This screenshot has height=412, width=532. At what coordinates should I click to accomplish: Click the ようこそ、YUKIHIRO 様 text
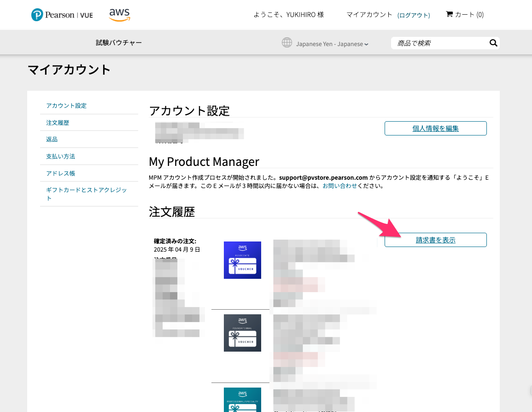[x=289, y=15]
